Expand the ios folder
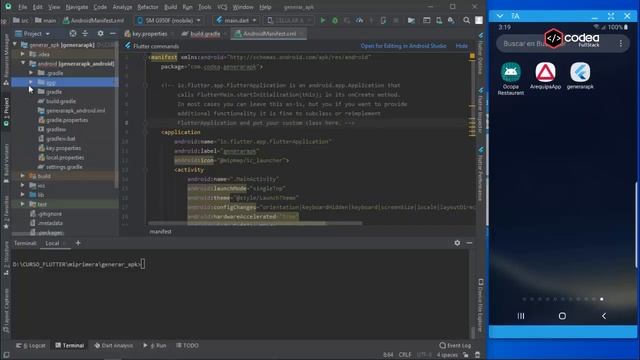This screenshot has height=360, width=640. [x=23, y=185]
